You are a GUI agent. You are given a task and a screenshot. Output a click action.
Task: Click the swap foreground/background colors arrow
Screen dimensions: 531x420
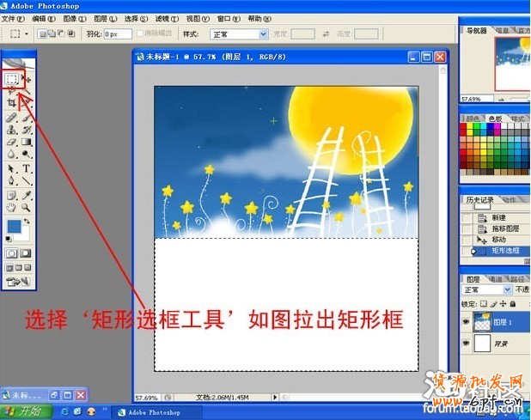pyautogui.click(x=27, y=222)
